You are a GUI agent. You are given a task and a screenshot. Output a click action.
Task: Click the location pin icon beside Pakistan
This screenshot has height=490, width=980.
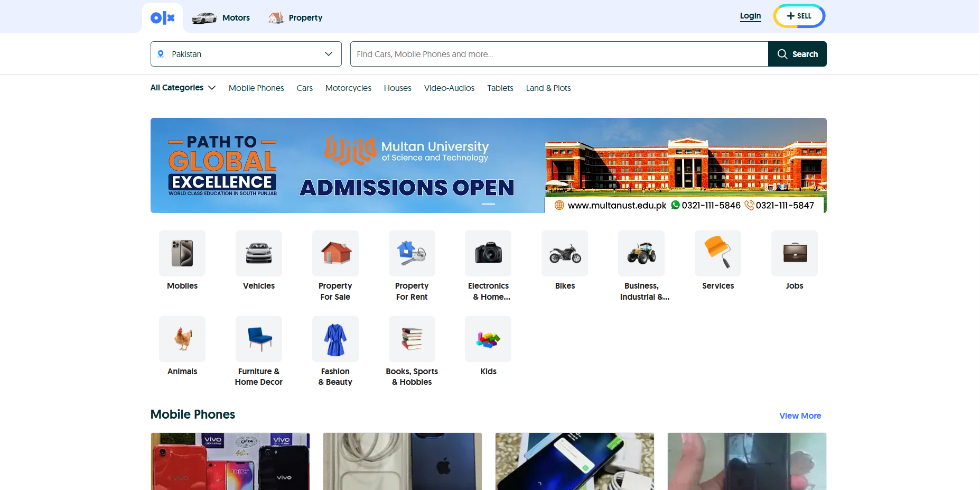pyautogui.click(x=161, y=54)
